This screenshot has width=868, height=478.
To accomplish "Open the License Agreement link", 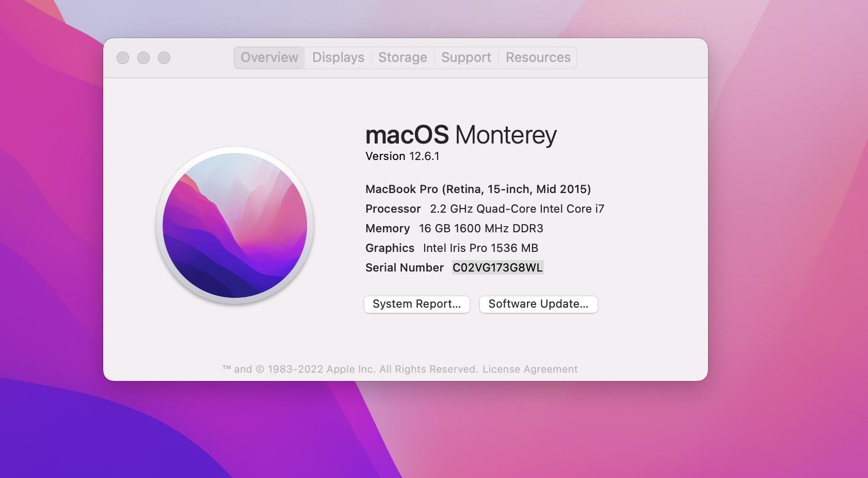I will [x=530, y=369].
